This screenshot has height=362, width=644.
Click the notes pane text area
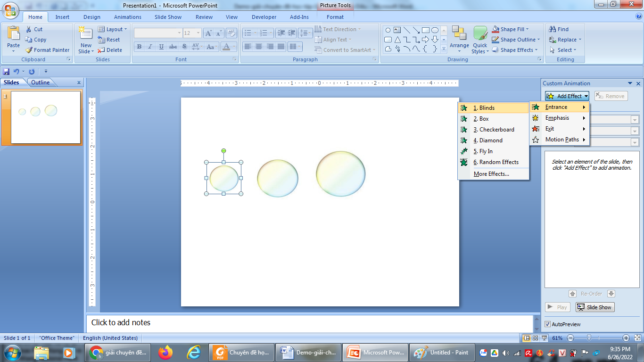(309, 323)
